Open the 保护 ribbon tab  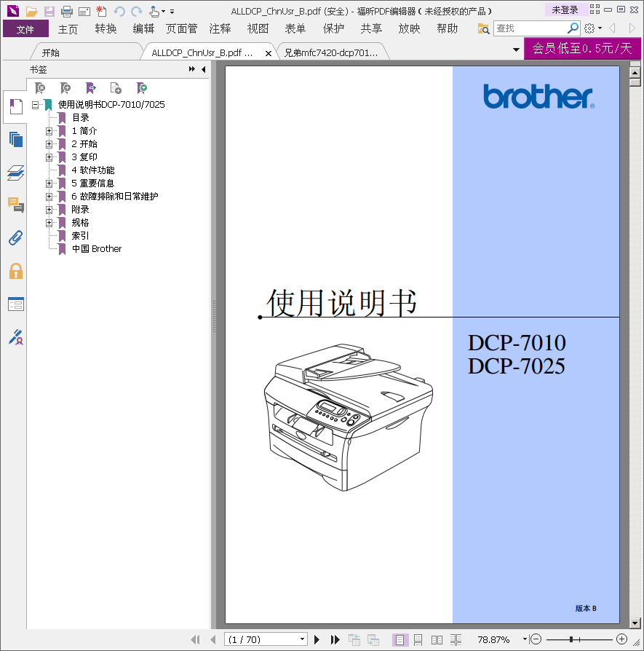[x=333, y=28]
